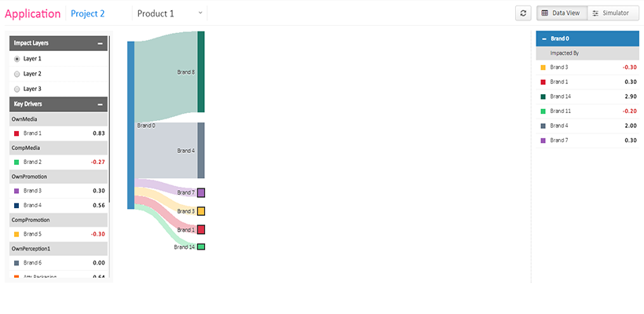Click the red Brand 1 key driver swatch
644x314 pixels.
16,133
